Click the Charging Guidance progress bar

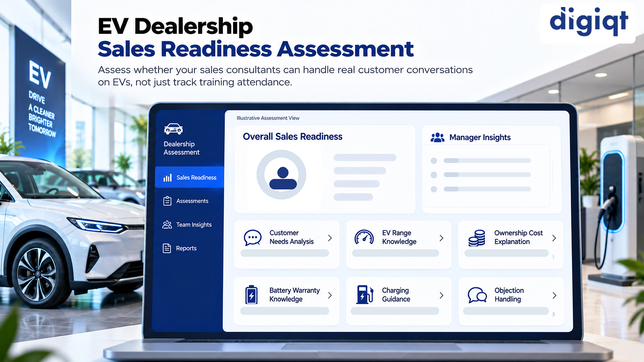[x=395, y=311]
